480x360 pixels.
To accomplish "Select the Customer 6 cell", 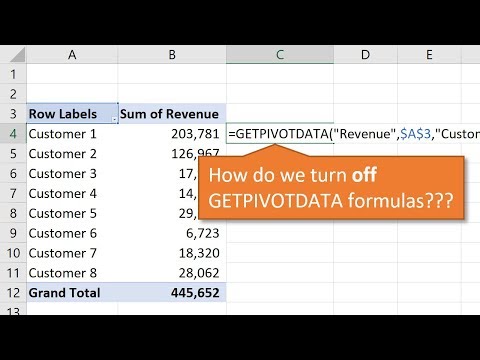I will pos(72,233).
